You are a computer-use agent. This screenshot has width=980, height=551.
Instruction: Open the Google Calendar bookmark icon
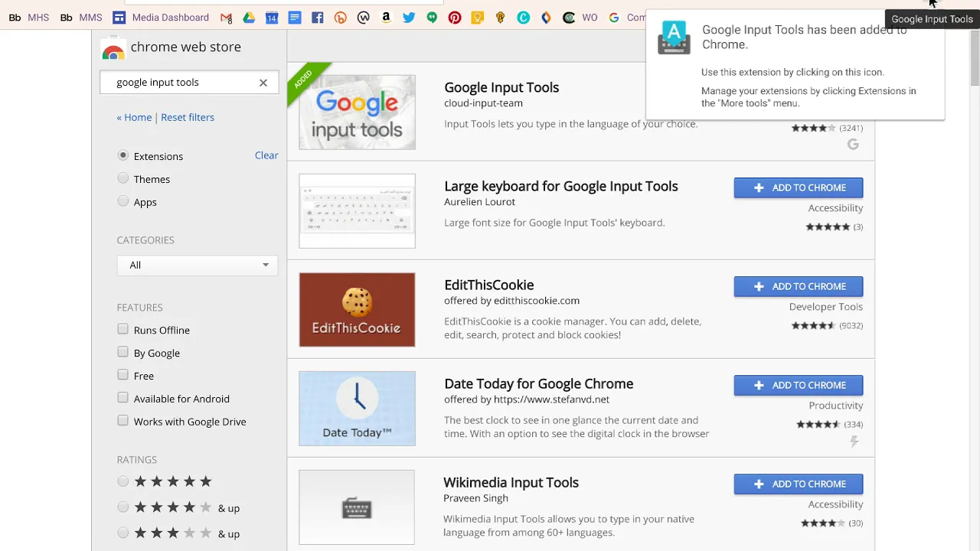pos(272,18)
